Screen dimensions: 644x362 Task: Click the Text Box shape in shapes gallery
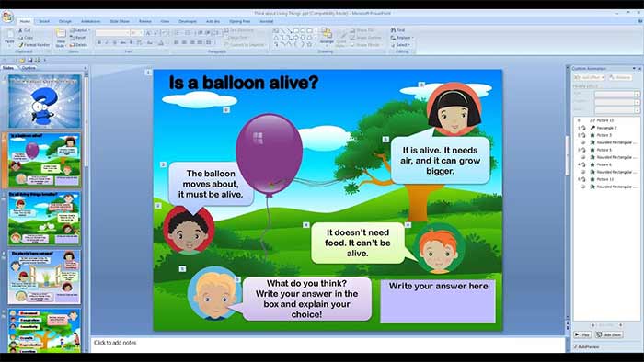(276, 30)
